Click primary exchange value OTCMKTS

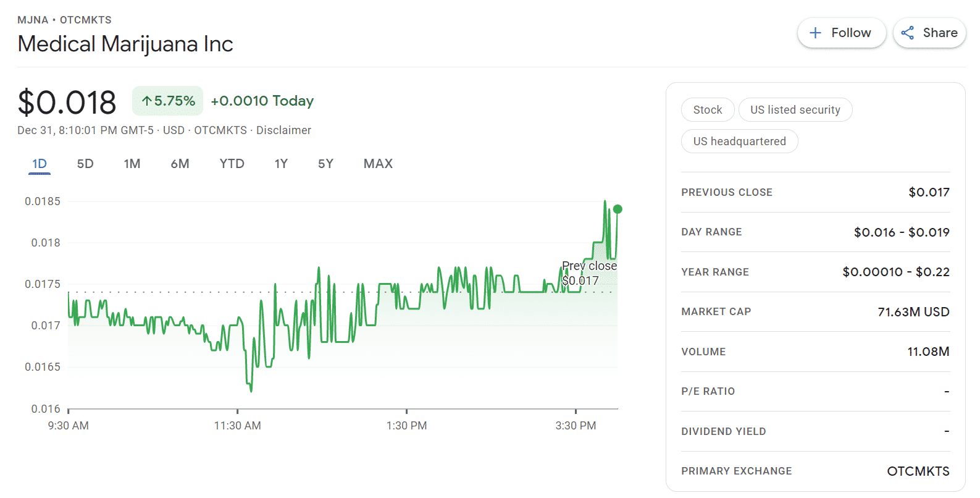(x=918, y=471)
